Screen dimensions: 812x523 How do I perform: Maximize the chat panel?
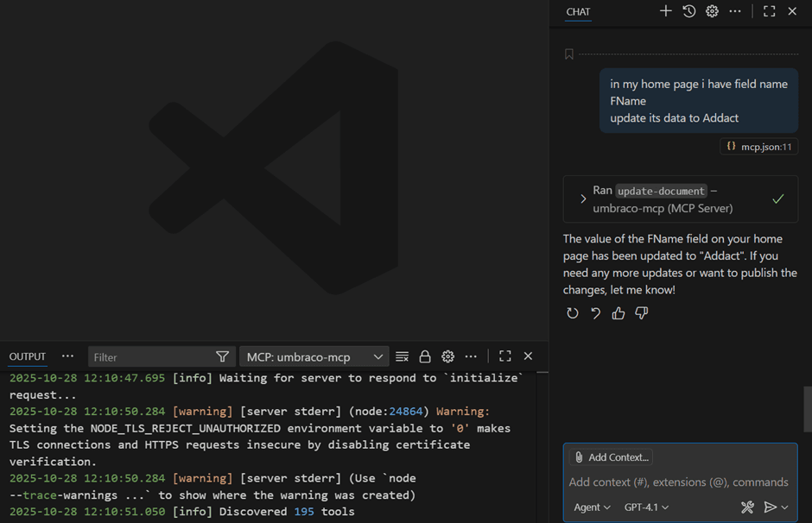point(769,11)
